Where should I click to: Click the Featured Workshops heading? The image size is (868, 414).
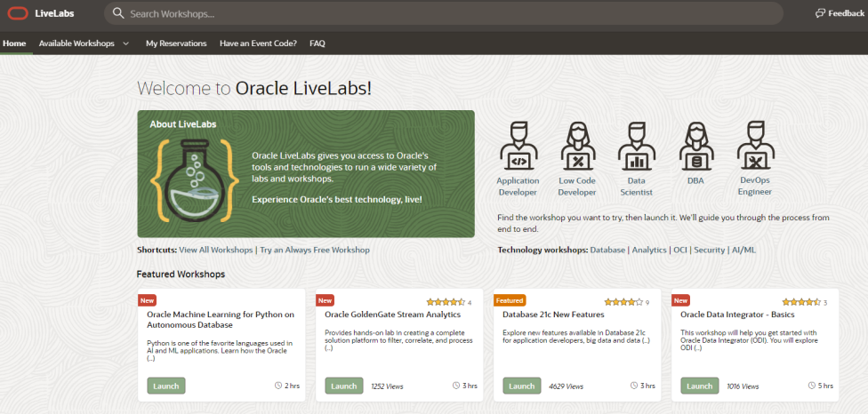pyautogui.click(x=181, y=275)
